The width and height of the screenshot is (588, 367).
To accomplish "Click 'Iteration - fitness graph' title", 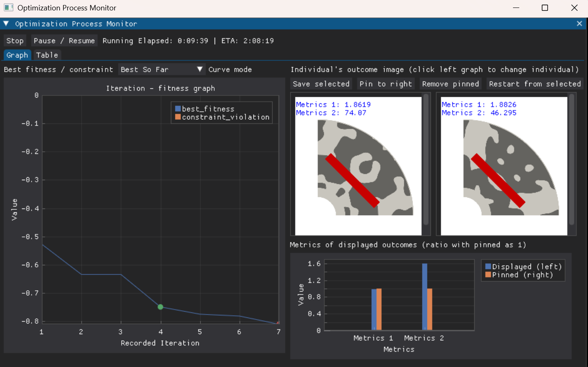I will coord(160,88).
